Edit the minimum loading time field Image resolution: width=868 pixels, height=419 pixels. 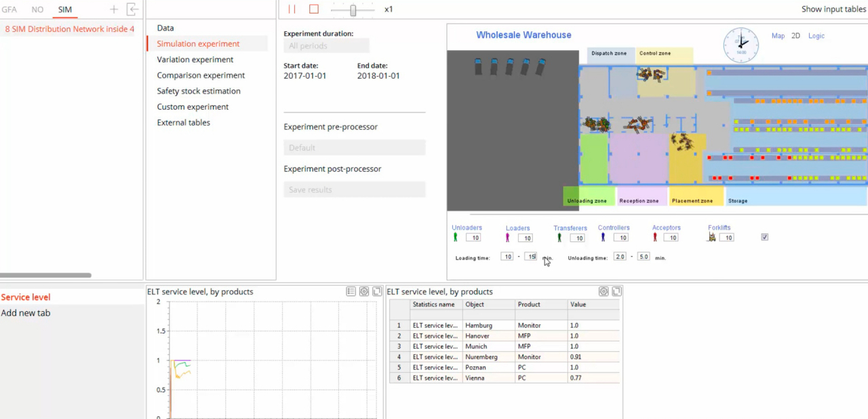click(x=507, y=257)
